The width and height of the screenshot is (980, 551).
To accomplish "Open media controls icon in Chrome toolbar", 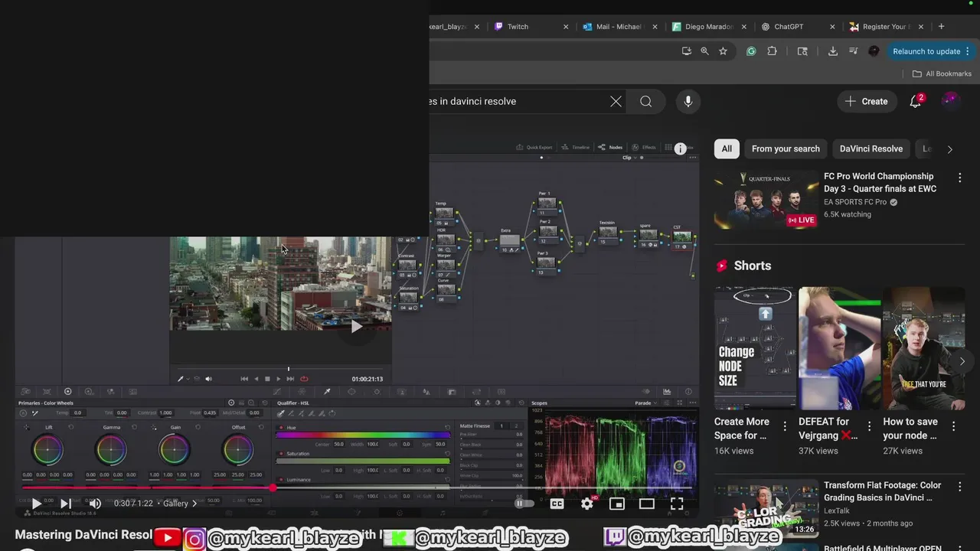I will [x=853, y=51].
